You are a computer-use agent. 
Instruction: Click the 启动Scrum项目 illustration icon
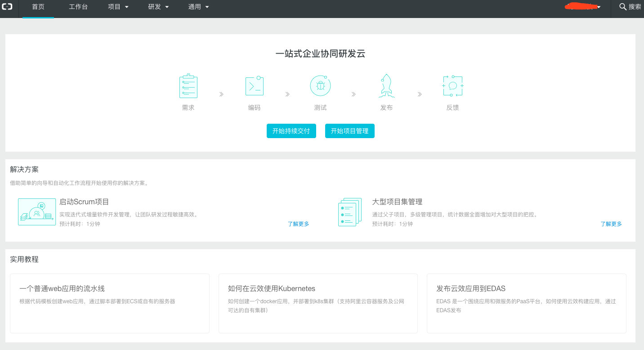[x=37, y=211]
